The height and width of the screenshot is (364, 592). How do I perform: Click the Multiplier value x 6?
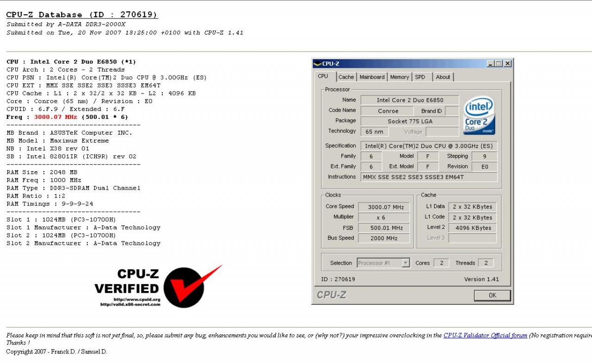384,218
